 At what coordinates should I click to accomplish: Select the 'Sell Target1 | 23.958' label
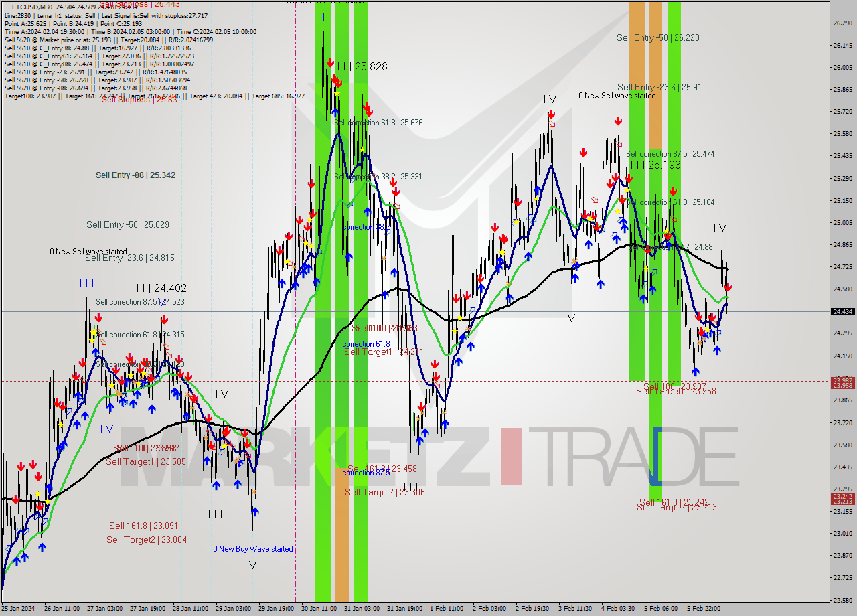point(676,391)
